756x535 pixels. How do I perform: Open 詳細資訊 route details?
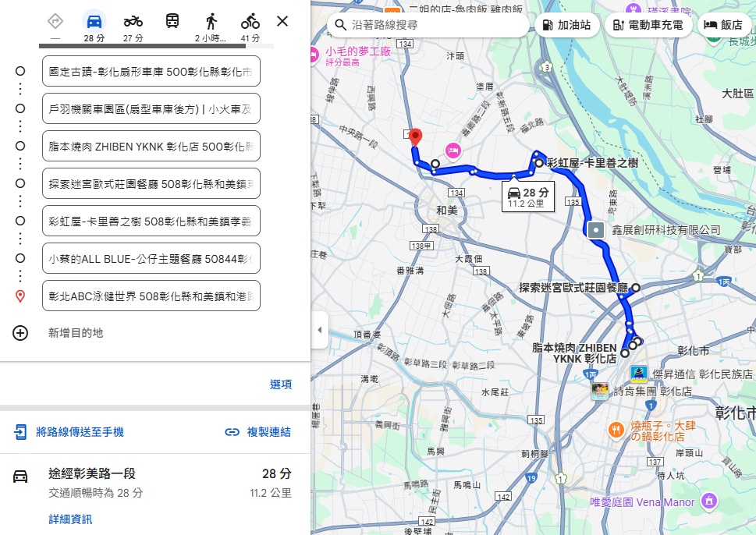click(x=70, y=519)
